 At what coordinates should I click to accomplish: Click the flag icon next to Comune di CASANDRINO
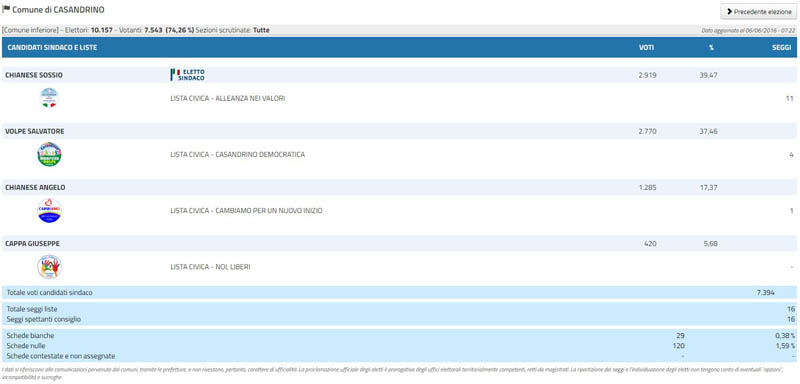point(6,9)
